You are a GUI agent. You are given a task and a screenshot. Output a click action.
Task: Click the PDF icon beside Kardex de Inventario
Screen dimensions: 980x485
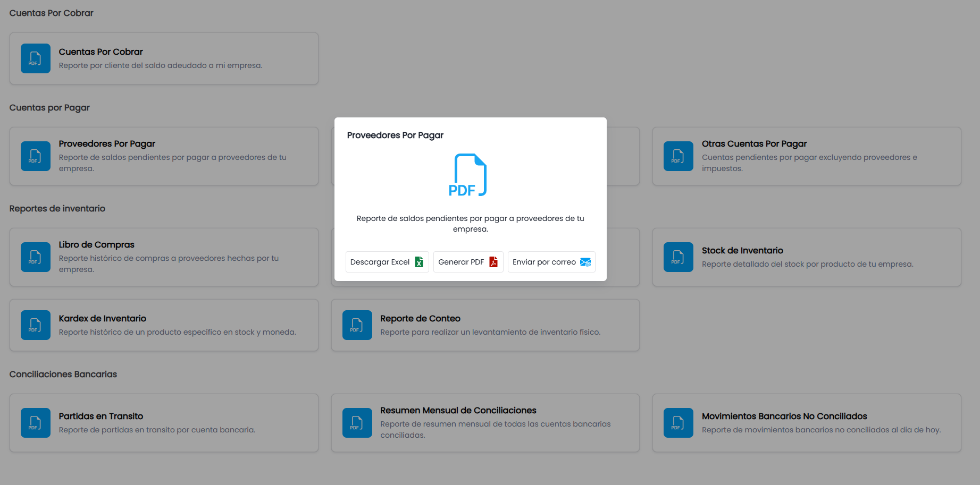pyautogui.click(x=36, y=325)
